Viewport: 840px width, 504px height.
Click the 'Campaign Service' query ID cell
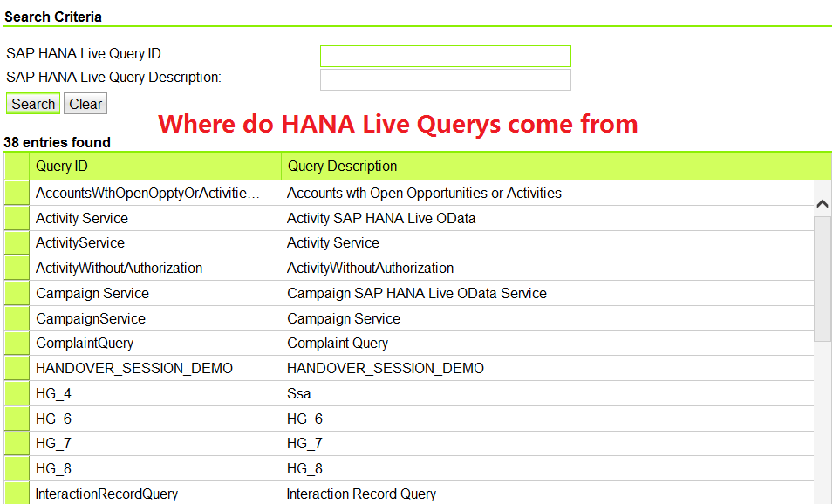tap(92, 293)
